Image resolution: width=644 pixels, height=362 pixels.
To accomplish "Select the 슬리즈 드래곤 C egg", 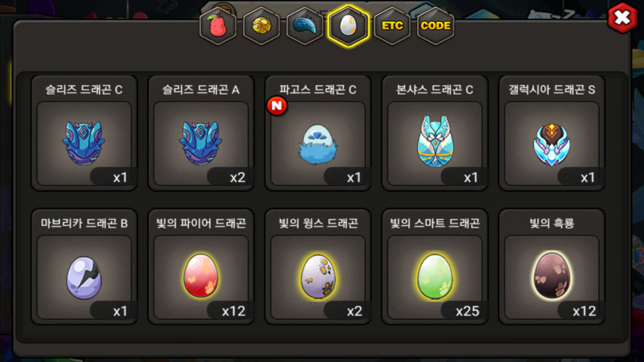I will (84, 143).
